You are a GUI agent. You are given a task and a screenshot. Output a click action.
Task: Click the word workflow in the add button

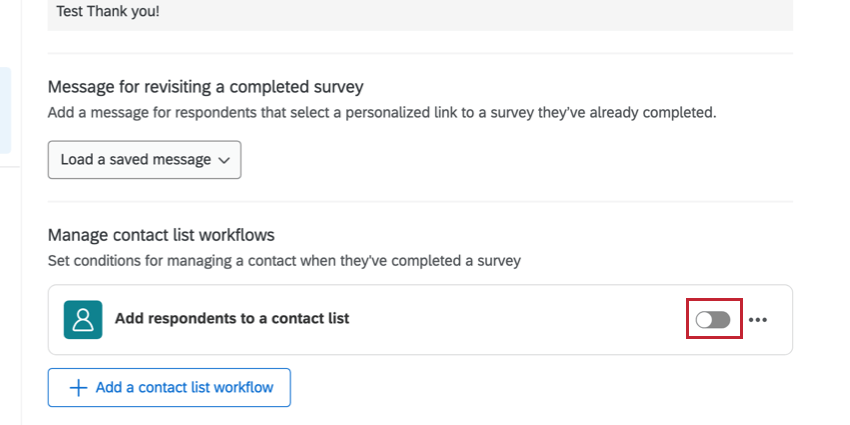click(243, 388)
